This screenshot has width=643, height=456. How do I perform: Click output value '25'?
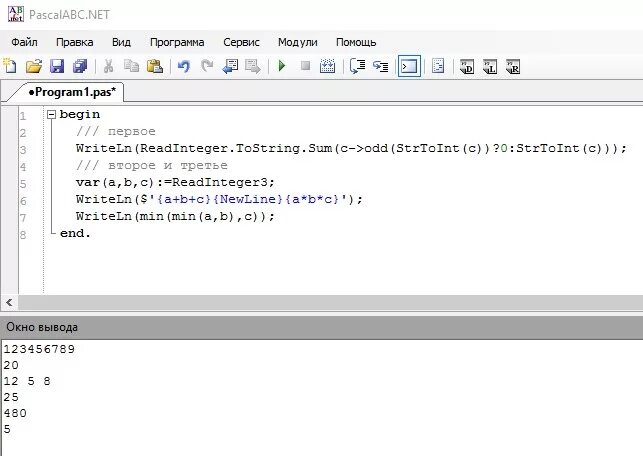point(11,397)
